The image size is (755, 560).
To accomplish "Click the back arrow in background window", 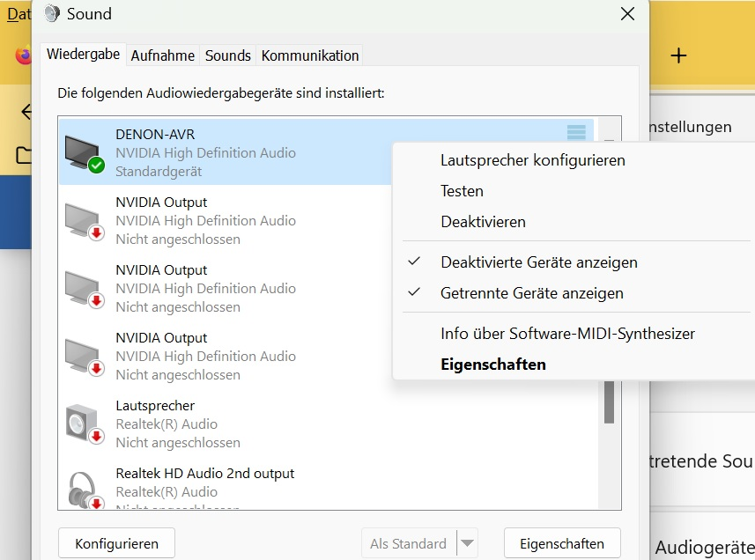I will pos(26,112).
